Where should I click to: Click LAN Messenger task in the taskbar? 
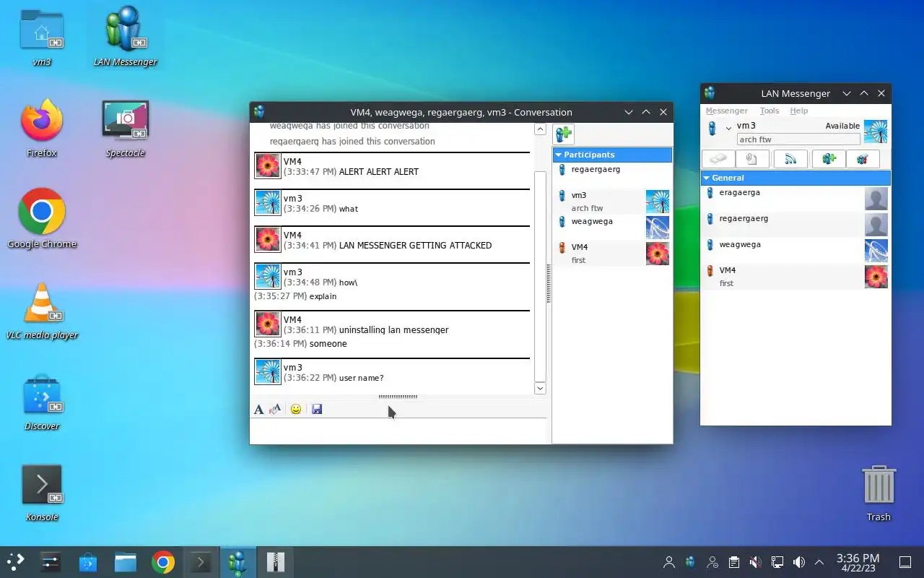click(x=237, y=562)
